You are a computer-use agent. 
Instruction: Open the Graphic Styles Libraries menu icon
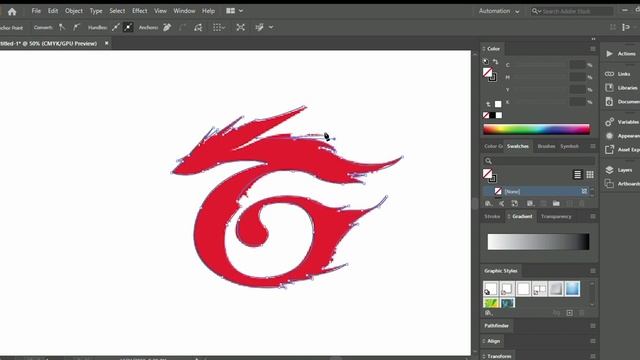point(488,313)
